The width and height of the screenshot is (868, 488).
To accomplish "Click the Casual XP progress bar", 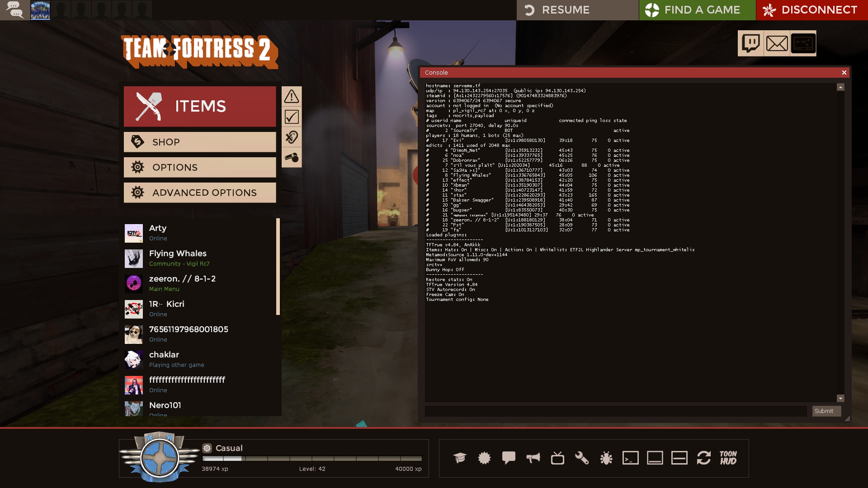I will point(312,458).
